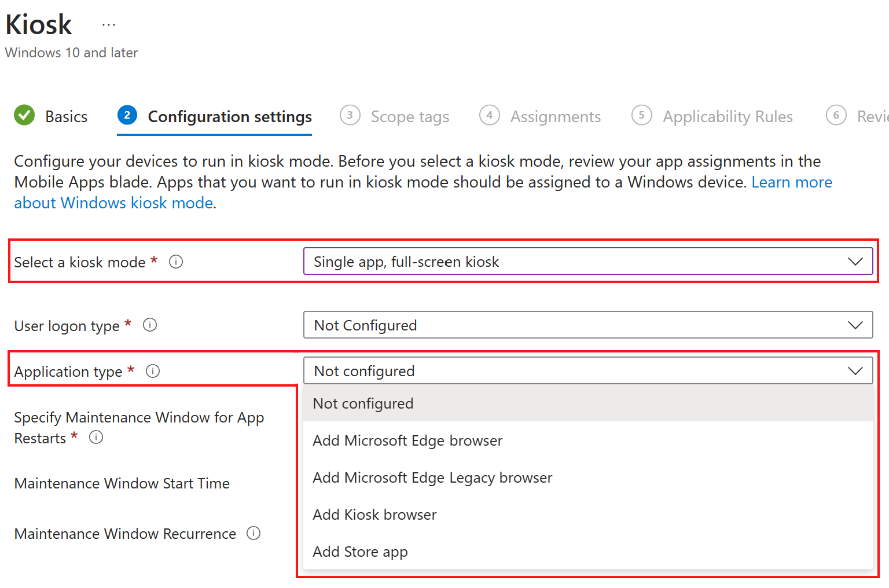This screenshot has height=588, width=889.
Task: Click info icon next to Application type
Action: [x=153, y=371]
